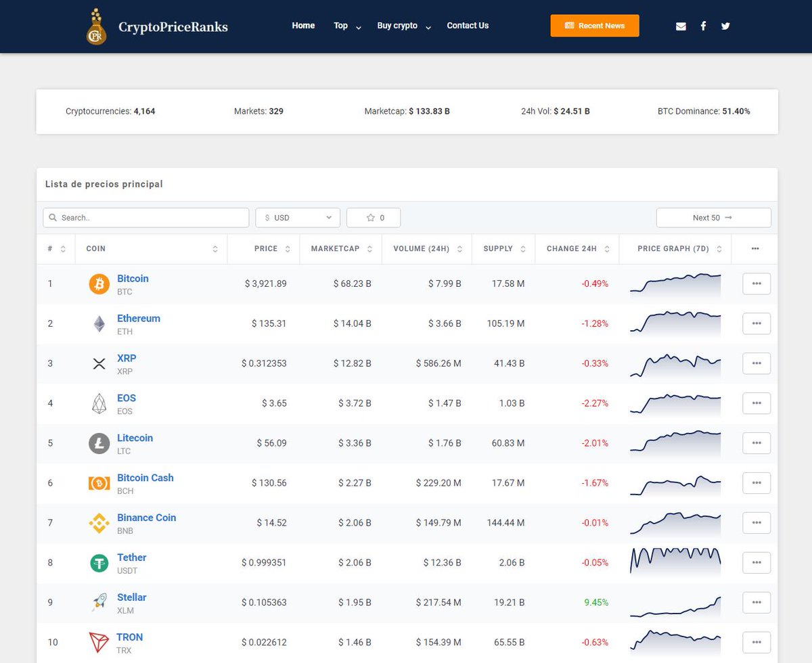Expand the Buy crypto menu dropdown

tap(404, 26)
